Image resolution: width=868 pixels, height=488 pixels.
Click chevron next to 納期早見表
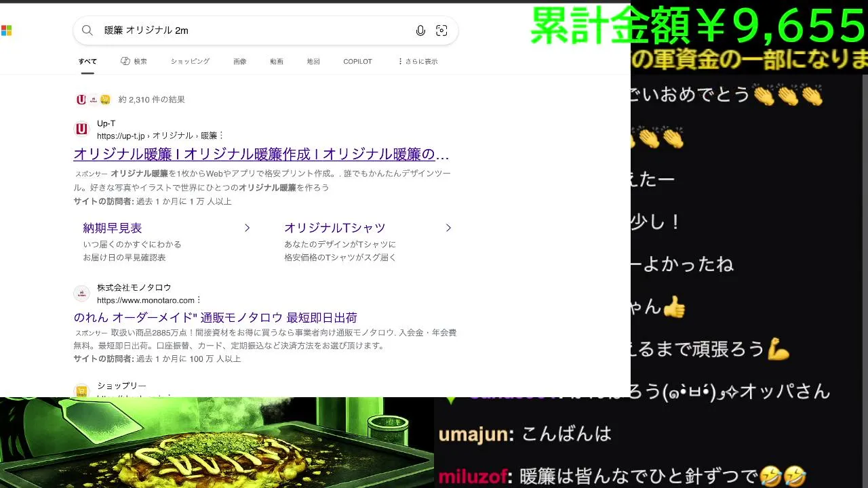pos(247,228)
